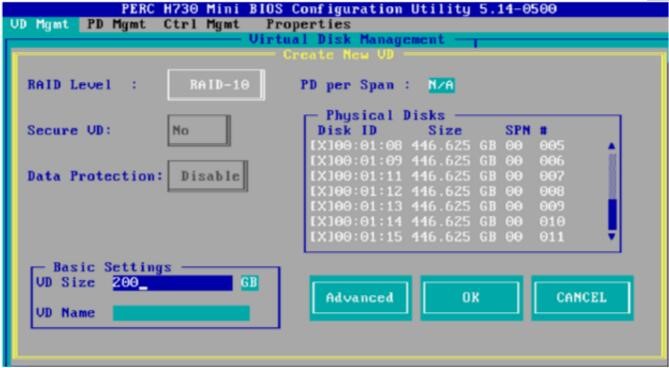The height and width of the screenshot is (368, 669).
Task: Select the SPN number 009 entry
Action: coord(552,206)
